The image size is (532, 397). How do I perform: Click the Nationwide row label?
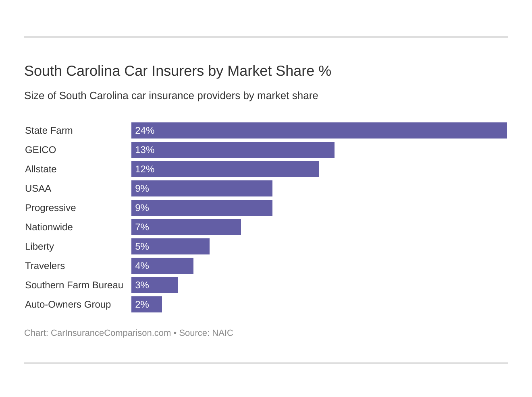[49, 227]
